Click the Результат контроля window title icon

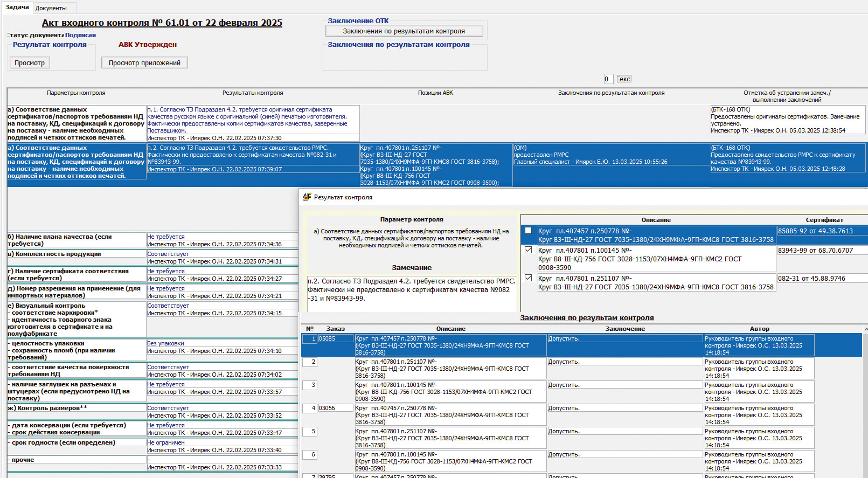click(307, 197)
